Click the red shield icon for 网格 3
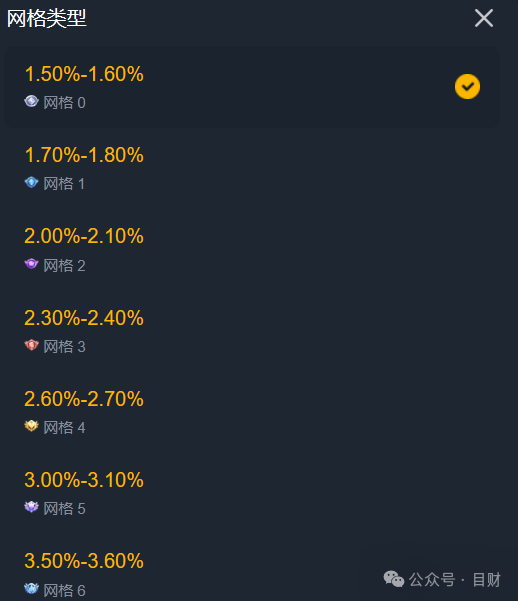This screenshot has width=518, height=601. pyautogui.click(x=31, y=345)
